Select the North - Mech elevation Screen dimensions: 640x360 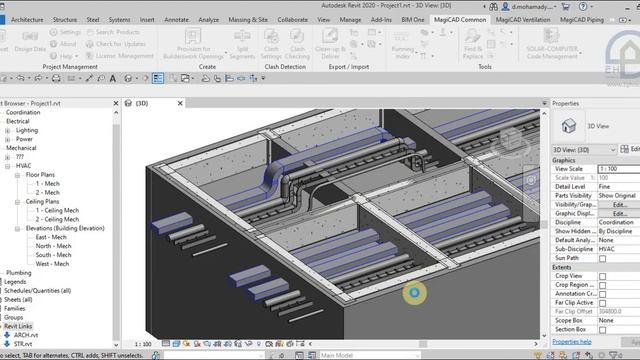(53, 246)
